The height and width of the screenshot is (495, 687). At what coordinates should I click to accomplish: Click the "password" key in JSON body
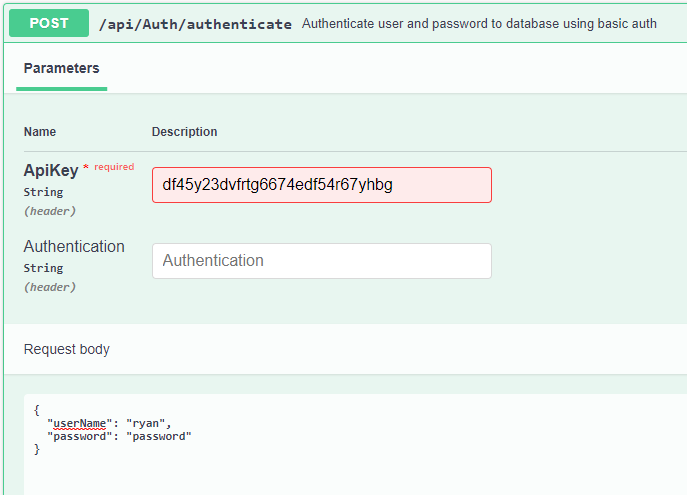80,436
